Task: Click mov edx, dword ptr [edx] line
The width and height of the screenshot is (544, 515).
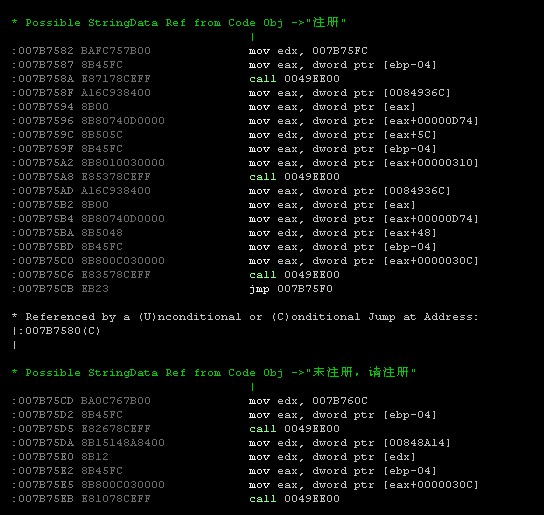Action: (x=213, y=457)
